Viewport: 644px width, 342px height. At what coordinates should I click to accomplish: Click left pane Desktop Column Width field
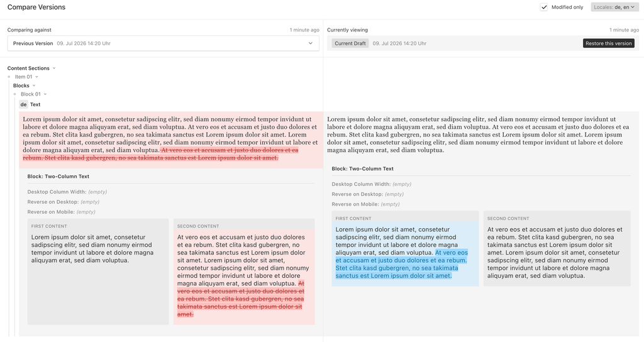[x=67, y=192]
